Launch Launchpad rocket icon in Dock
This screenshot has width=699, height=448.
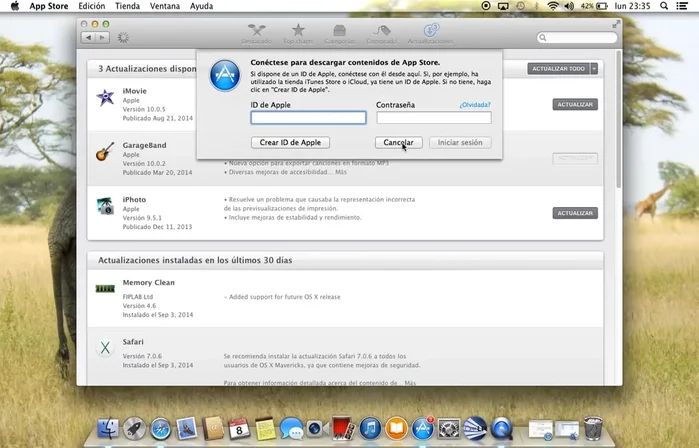pos(134,429)
